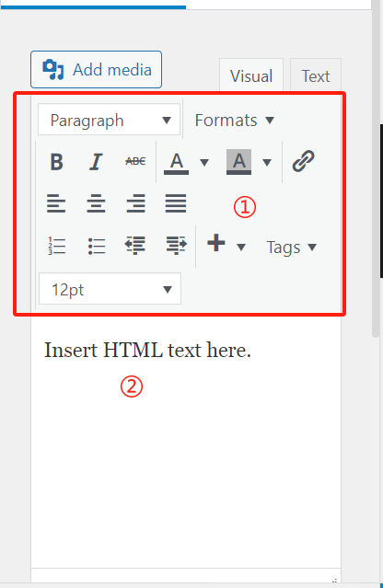Align text right

(135, 203)
